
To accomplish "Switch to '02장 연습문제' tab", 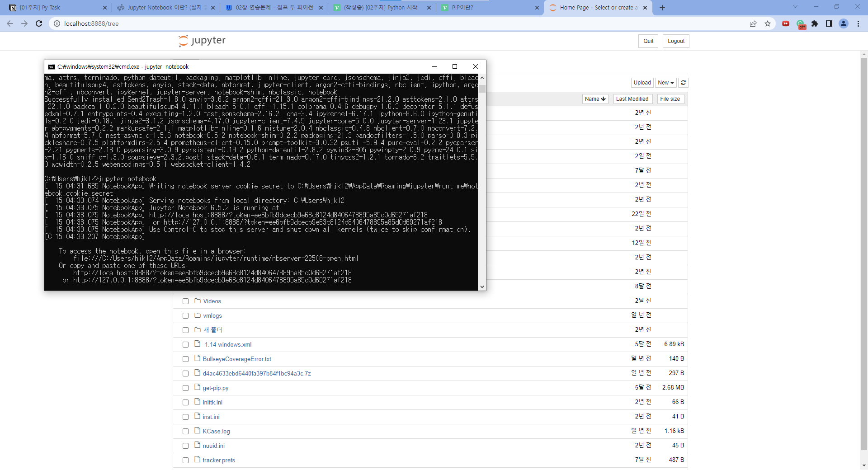I will (274, 8).
